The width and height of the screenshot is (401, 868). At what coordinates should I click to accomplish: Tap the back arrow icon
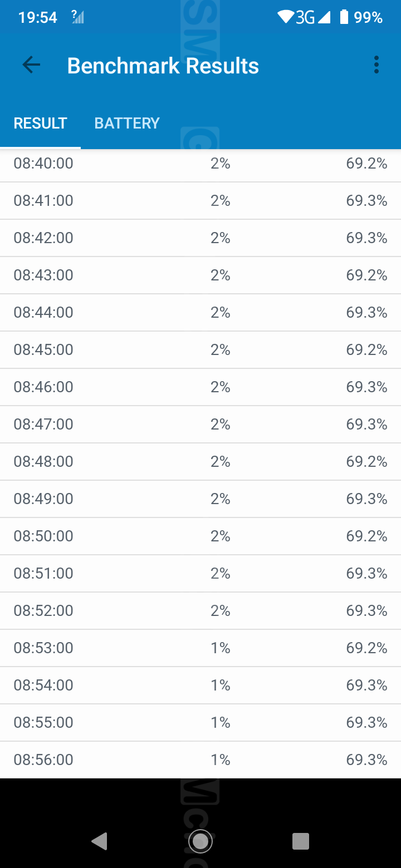(x=31, y=65)
